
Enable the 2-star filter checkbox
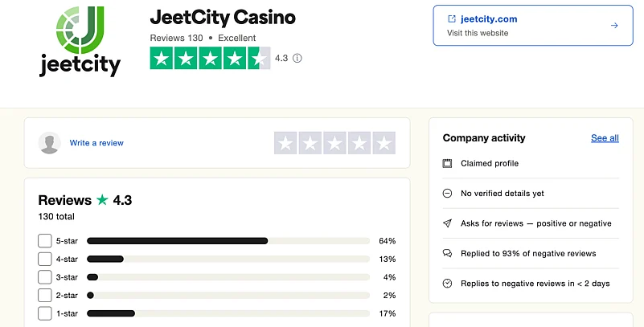point(45,295)
